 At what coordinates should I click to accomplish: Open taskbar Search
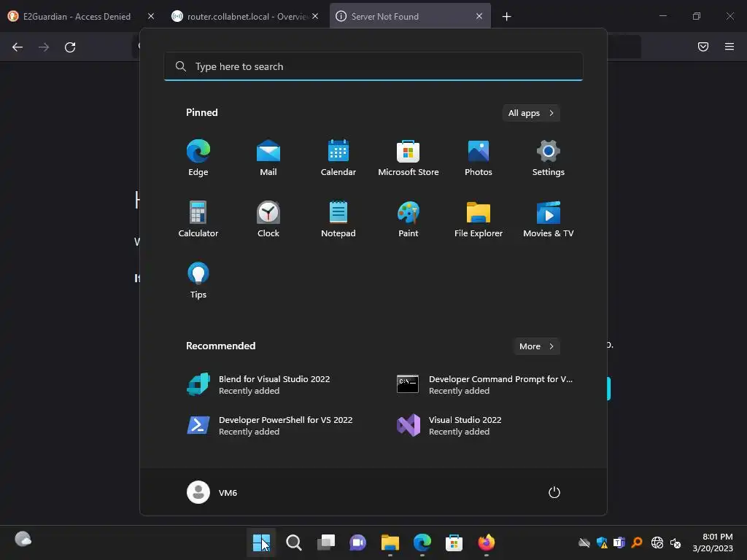pos(293,542)
